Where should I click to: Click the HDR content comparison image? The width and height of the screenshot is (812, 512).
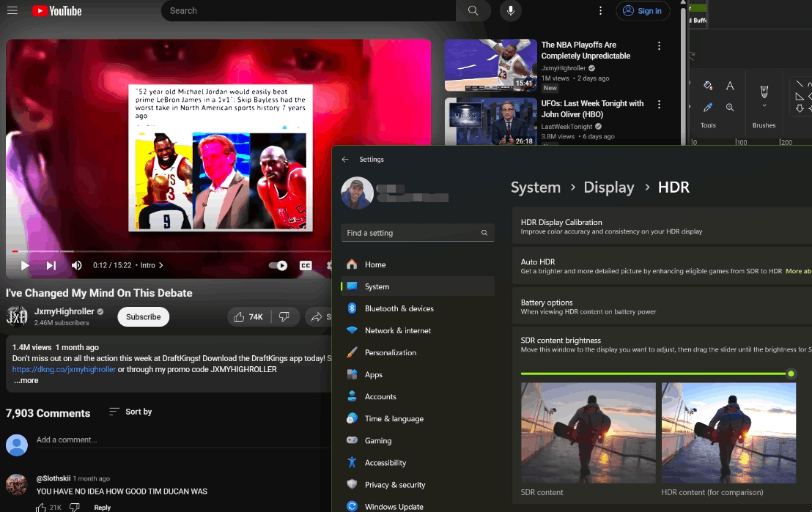pos(728,433)
